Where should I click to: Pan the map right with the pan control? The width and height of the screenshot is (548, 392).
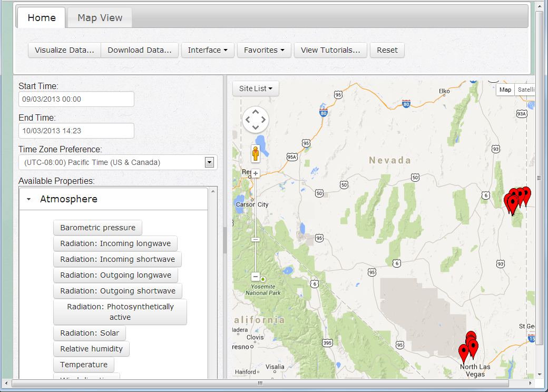coord(264,120)
